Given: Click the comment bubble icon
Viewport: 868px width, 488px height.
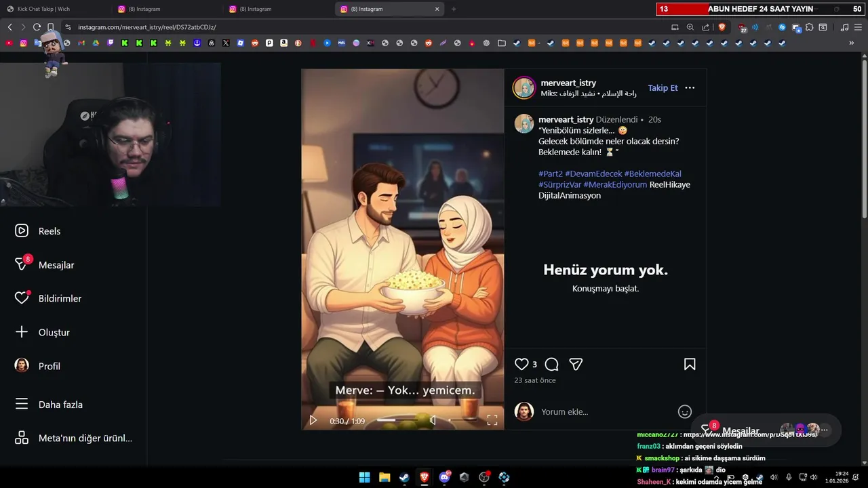Looking at the screenshot, I should pos(552,365).
